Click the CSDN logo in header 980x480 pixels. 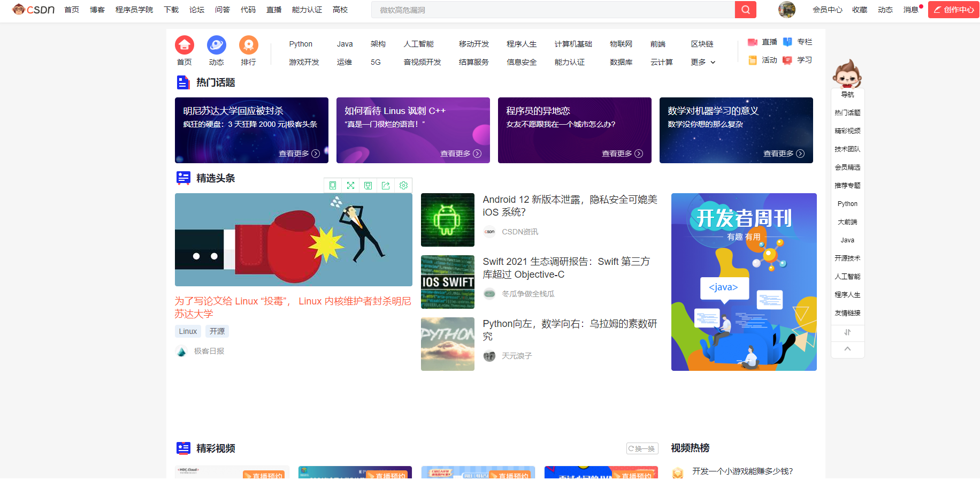(33, 10)
